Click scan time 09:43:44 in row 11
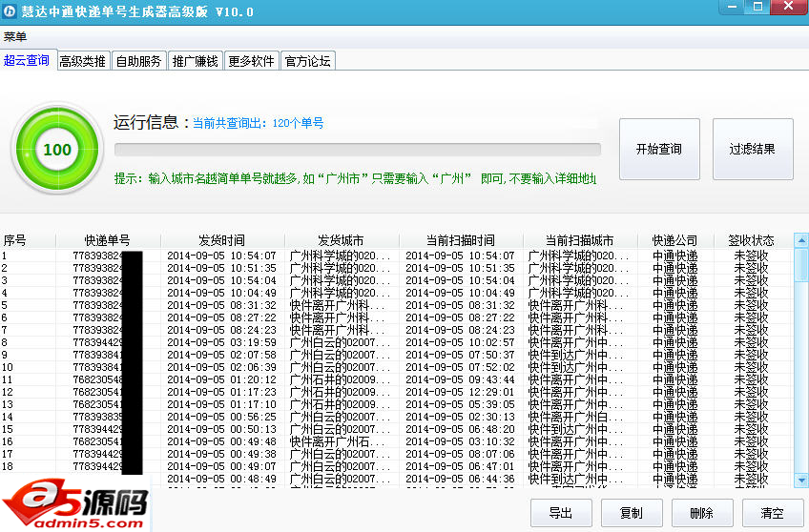Image resolution: width=809 pixels, height=532 pixels. (x=460, y=379)
